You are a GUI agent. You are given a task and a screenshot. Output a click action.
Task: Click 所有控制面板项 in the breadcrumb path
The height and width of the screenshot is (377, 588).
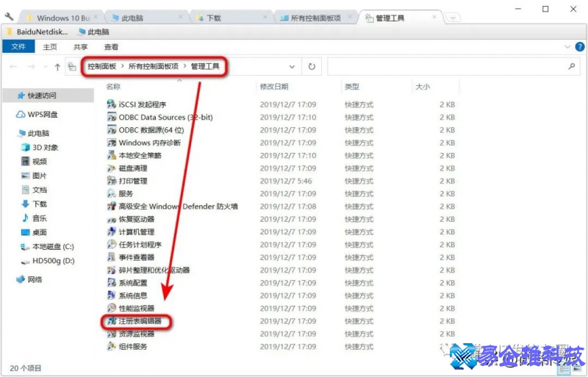tap(154, 66)
